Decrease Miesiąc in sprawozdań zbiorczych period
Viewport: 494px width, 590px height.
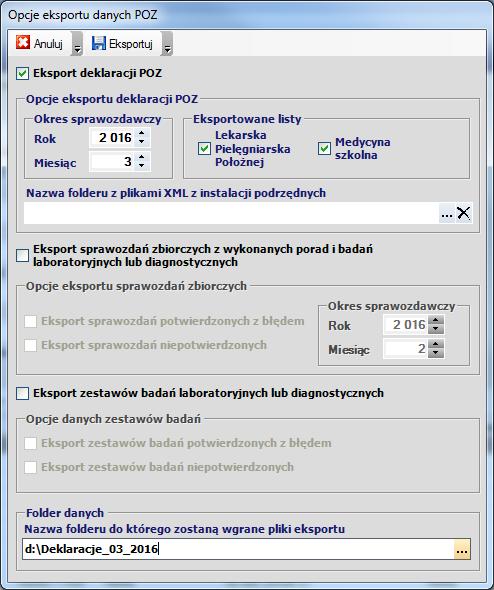[x=436, y=353]
